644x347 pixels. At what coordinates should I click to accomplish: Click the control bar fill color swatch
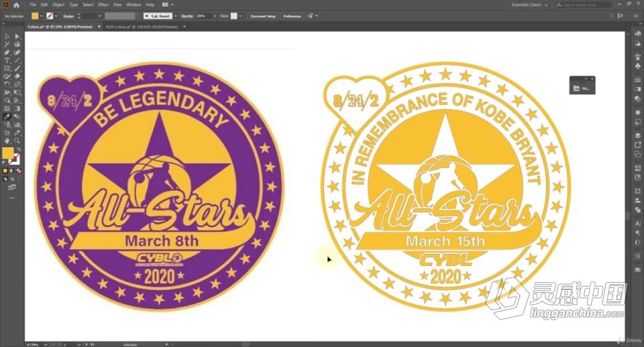(35, 16)
